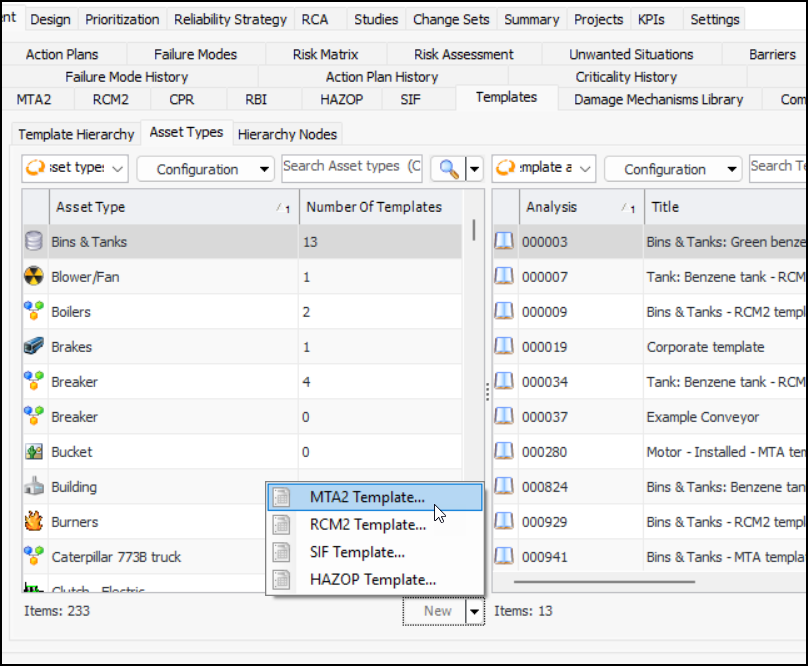Click the book icon for analysis 000003

pos(505,242)
